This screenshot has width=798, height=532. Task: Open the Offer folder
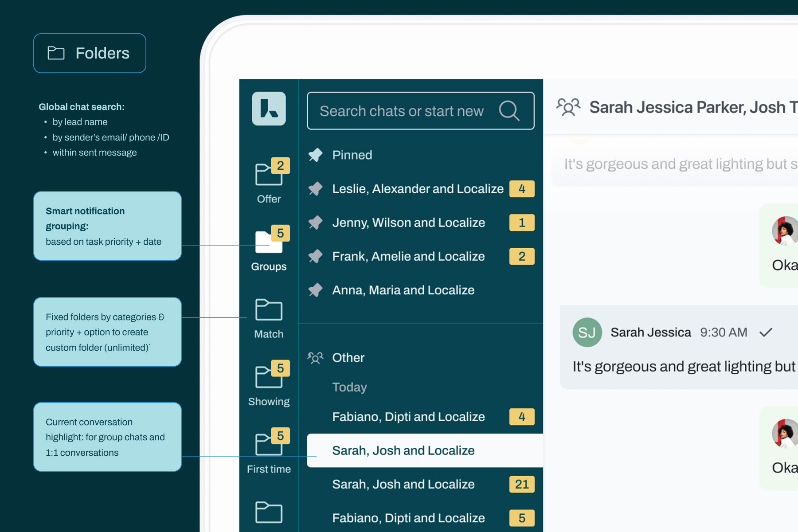[x=269, y=181]
